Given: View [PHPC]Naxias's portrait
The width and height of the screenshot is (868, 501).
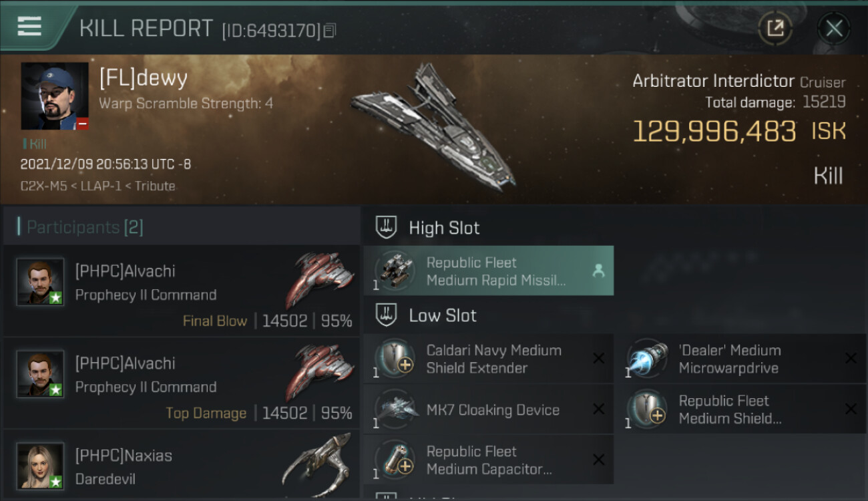Looking at the screenshot, I should (40, 466).
